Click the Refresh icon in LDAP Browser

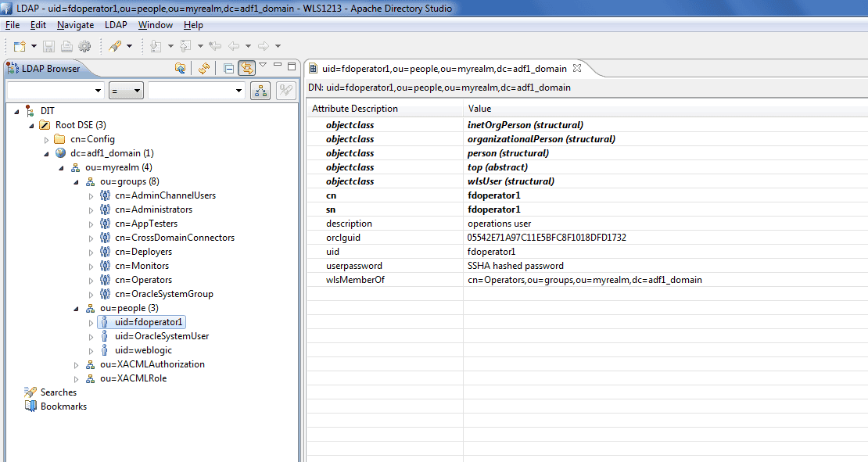pyautogui.click(x=204, y=68)
